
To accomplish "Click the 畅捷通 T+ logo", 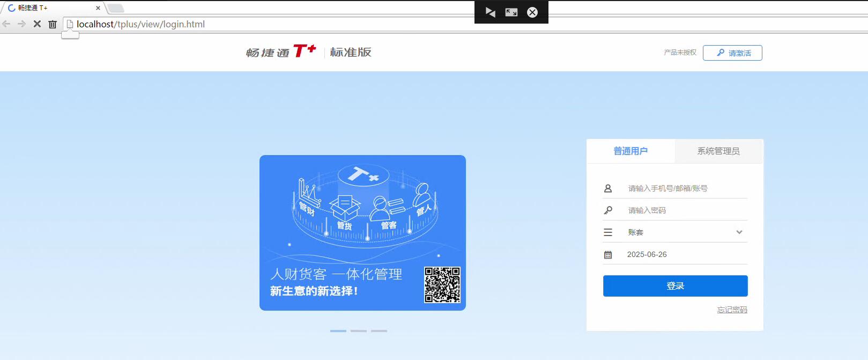I will pos(281,52).
